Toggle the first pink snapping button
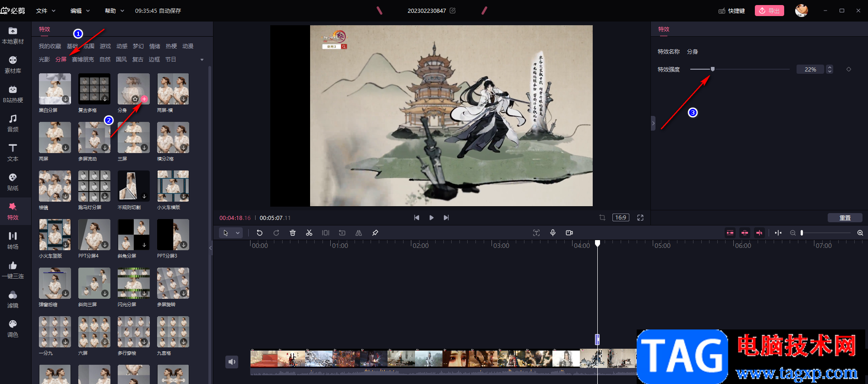Image resolution: width=868 pixels, height=384 pixels. pyautogui.click(x=730, y=233)
